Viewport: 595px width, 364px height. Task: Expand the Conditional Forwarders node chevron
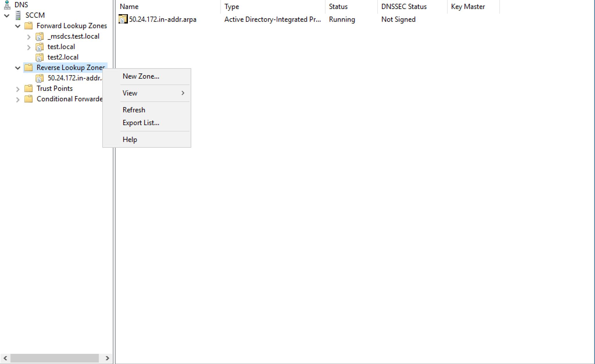[18, 99]
